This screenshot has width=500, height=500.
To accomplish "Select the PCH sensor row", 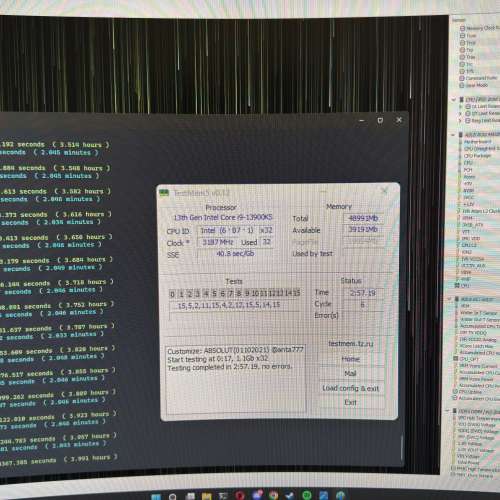I will pos(468,170).
